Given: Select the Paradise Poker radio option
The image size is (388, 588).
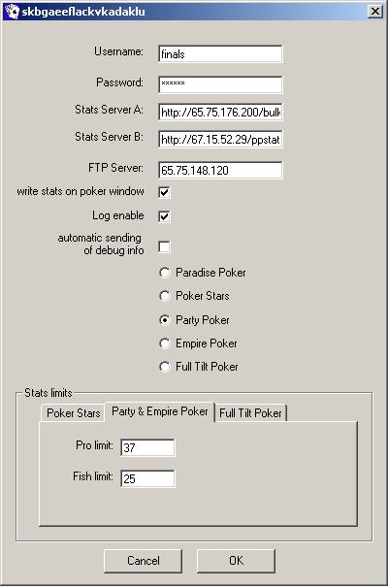Looking at the screenshot, I should [x=165, y=273].
